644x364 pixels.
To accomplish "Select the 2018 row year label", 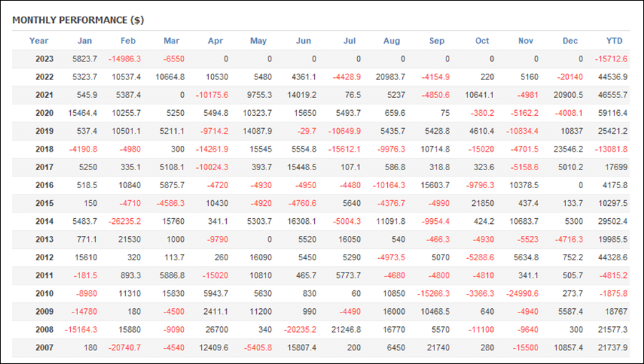I will (44, 149).
